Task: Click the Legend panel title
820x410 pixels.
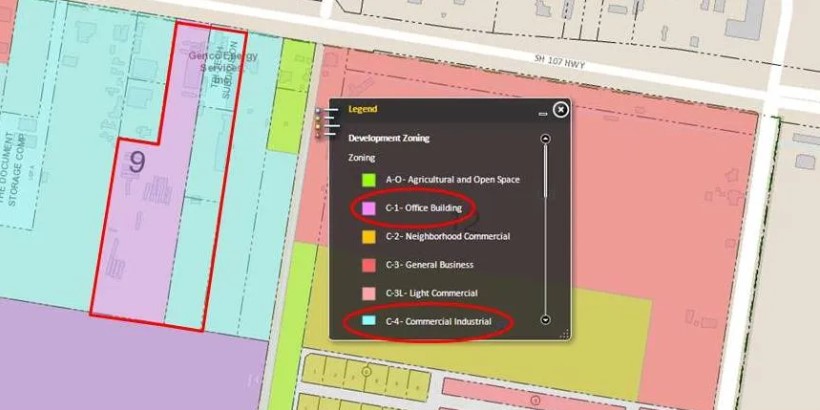Action: tap(362, 110)
